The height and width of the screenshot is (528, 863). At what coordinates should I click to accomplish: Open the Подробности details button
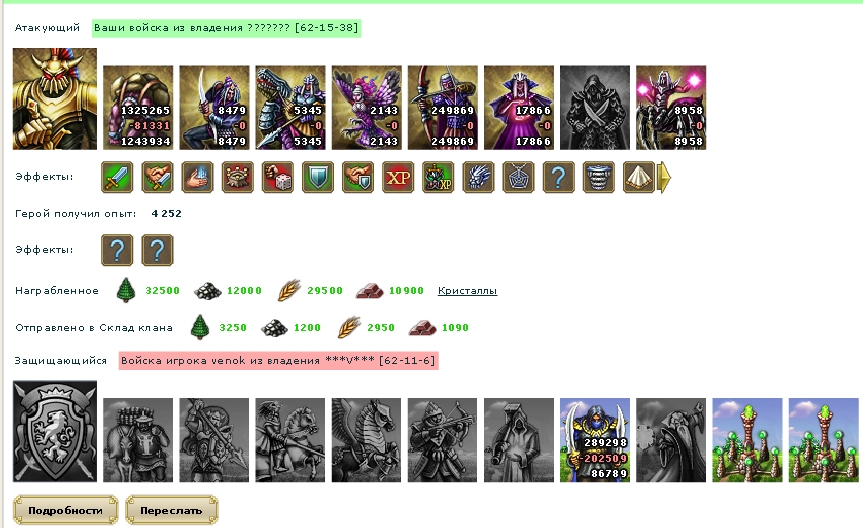(x=65, y=510)
